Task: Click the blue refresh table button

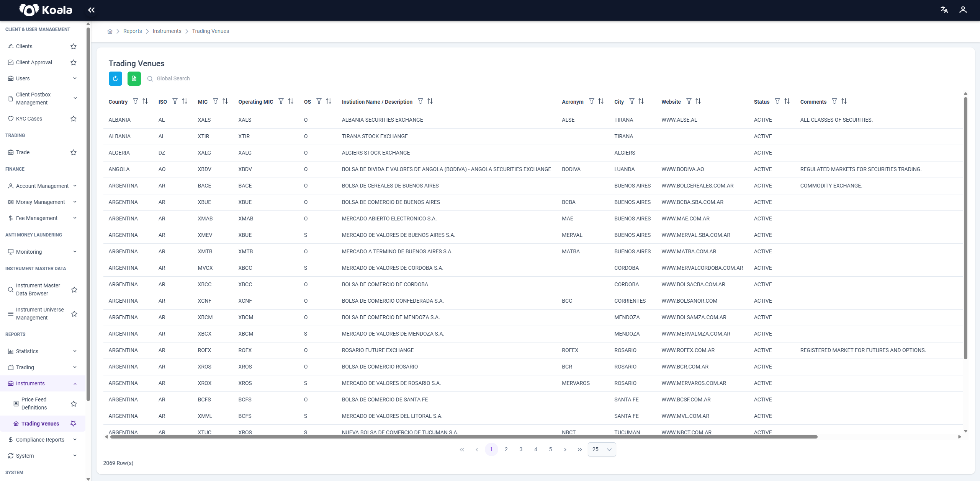Action: click(x=115, y=78)
